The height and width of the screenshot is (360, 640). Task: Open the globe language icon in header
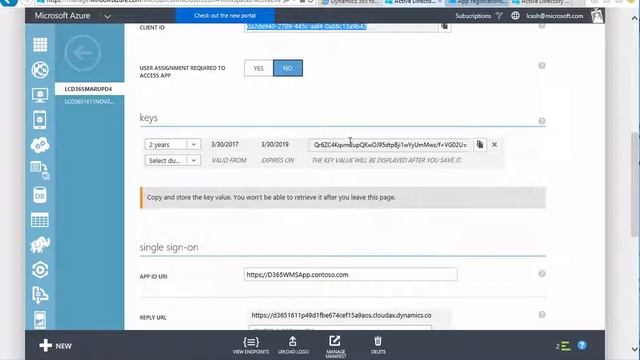[516, 16]
